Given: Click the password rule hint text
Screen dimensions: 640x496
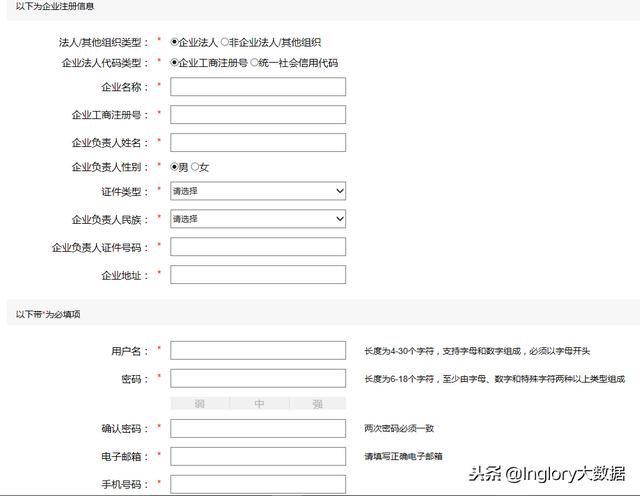Looking at the screenshot, I should [x=495, y=379].
